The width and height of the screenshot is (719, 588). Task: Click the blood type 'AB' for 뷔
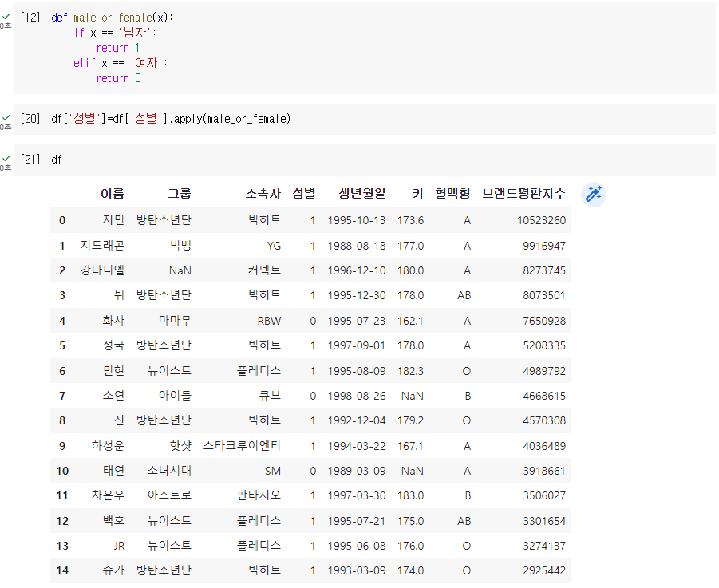(464, 296)
